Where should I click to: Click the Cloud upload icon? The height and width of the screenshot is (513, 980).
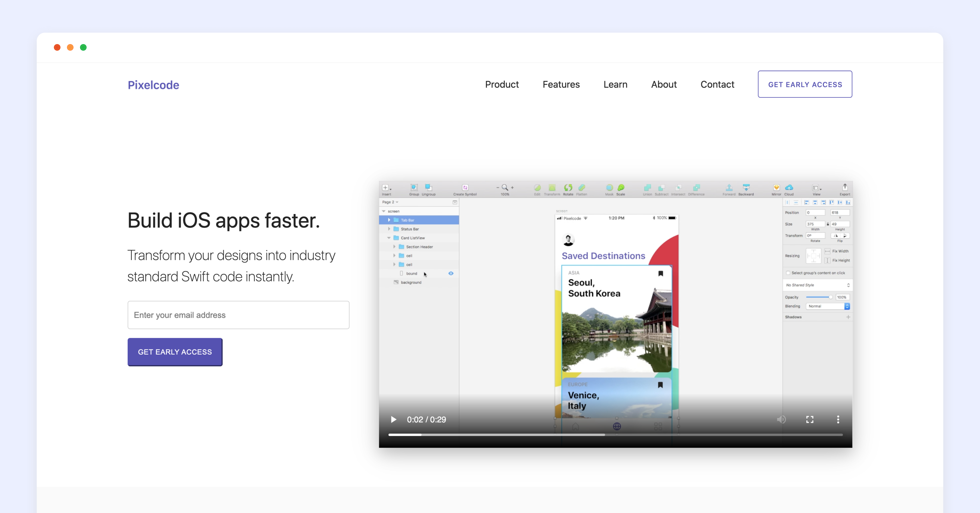click(789, 188)
